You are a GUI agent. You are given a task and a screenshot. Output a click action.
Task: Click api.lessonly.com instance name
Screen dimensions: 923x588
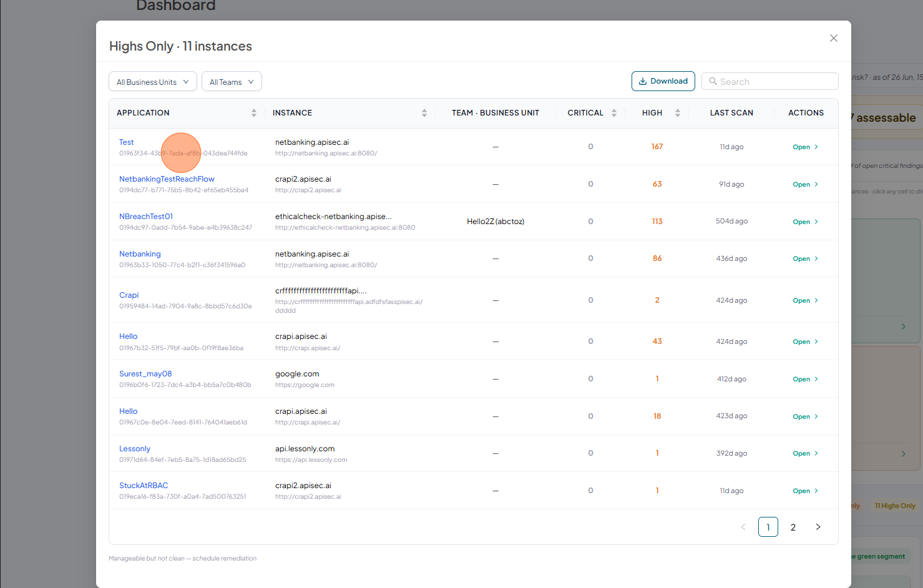coord(305,449)
